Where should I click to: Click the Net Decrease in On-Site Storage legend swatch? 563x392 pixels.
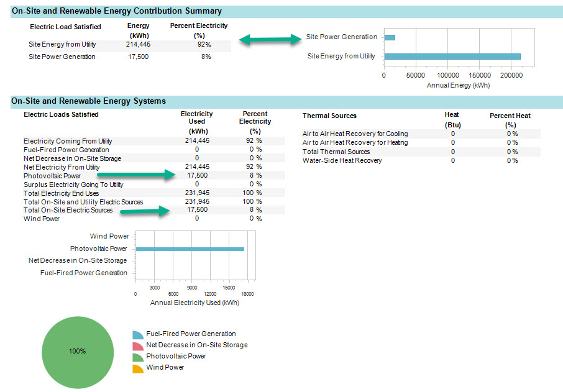(138, 346)
